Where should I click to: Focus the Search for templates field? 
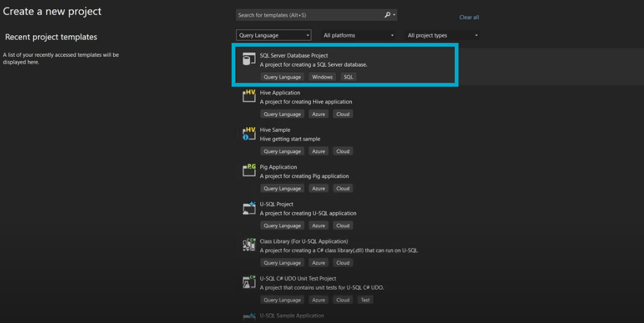(x=317, y=15)
